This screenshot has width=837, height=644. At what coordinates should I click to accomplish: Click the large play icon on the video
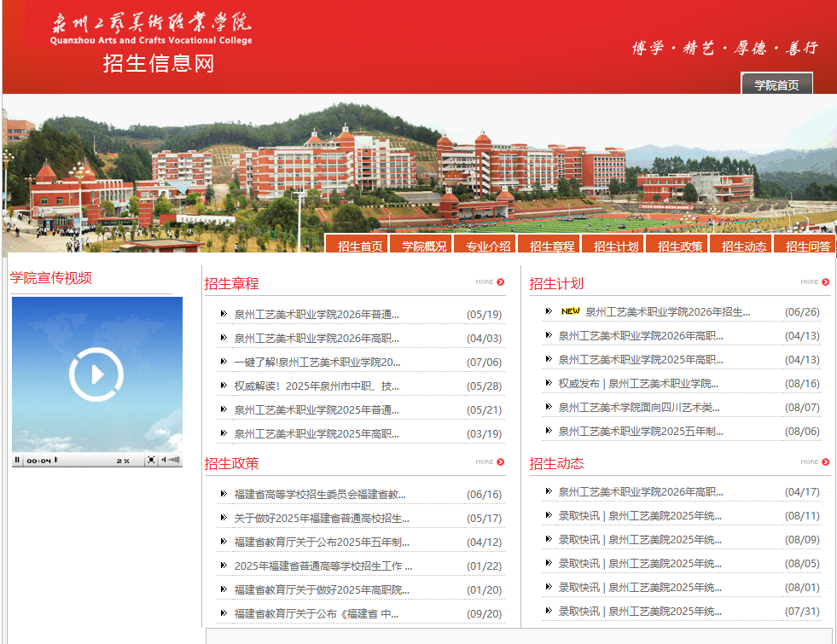click(96, 374)
